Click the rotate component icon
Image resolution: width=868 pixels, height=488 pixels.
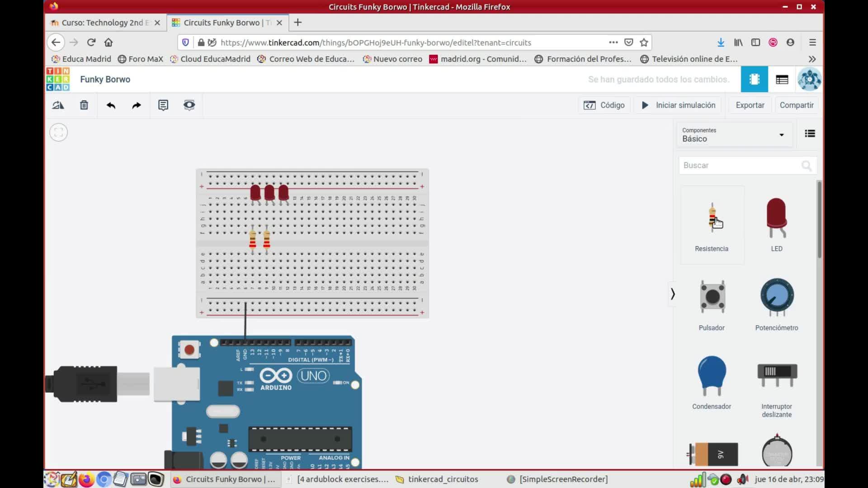(x=58, y=105)
